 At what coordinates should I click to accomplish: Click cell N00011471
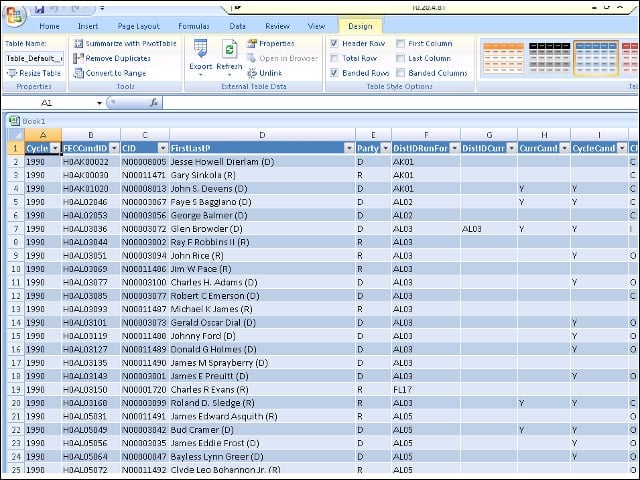click(x=144, y=175)
